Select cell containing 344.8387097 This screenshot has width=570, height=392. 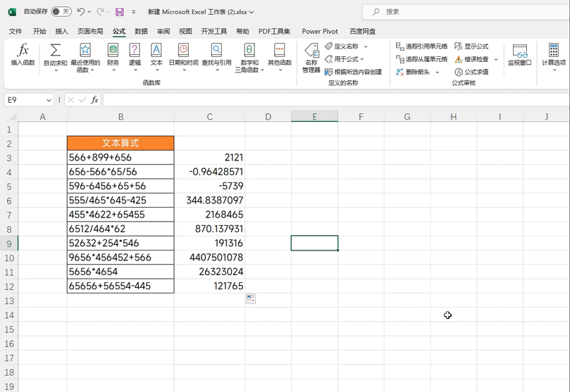point(209,201)
